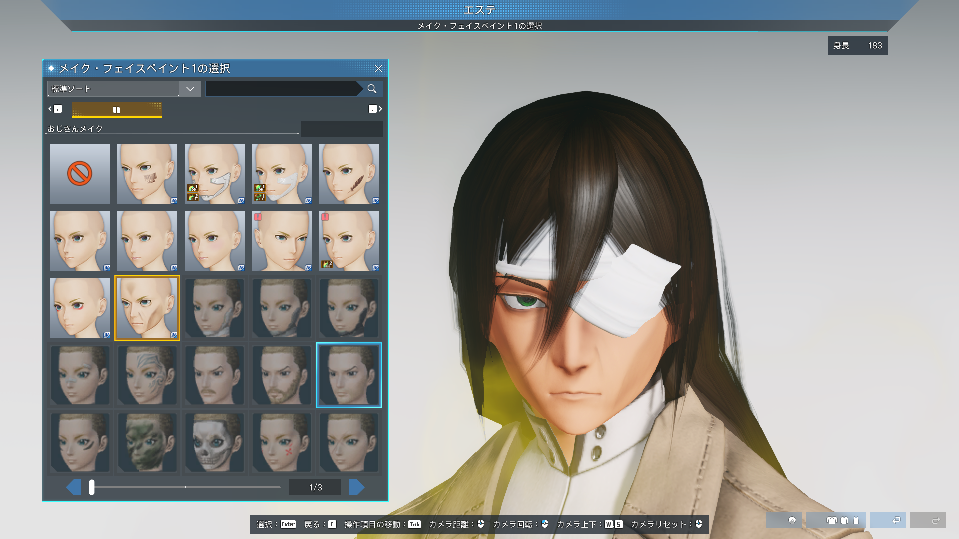Click the Enter select hint in the help bar
The image size is (959, 539).
(276, 524)
